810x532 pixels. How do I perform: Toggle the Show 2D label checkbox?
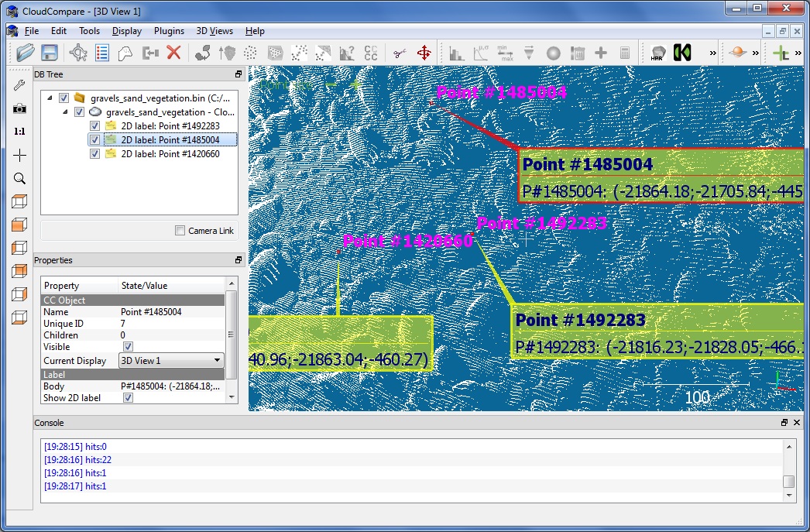click(x=129, y=397)
